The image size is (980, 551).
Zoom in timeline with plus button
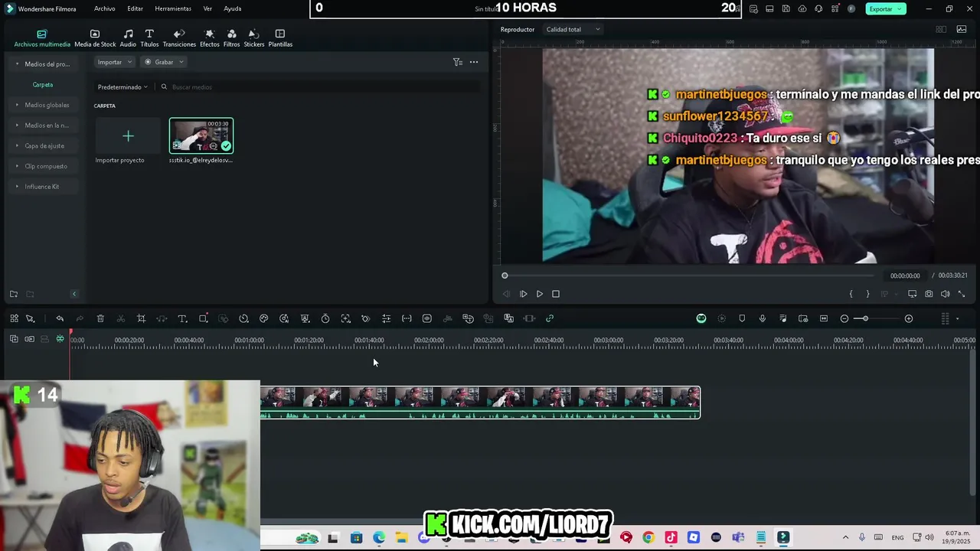pyautogui.click(x=909, y=318)
